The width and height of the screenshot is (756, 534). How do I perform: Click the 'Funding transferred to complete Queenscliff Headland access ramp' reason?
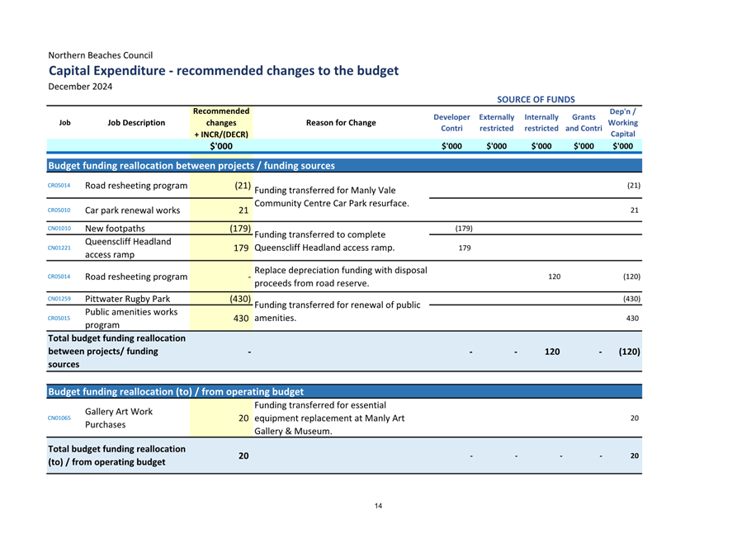coord(324,242)
